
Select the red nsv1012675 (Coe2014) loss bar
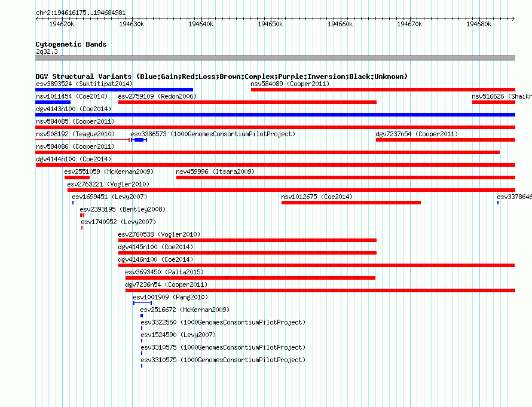351,203
